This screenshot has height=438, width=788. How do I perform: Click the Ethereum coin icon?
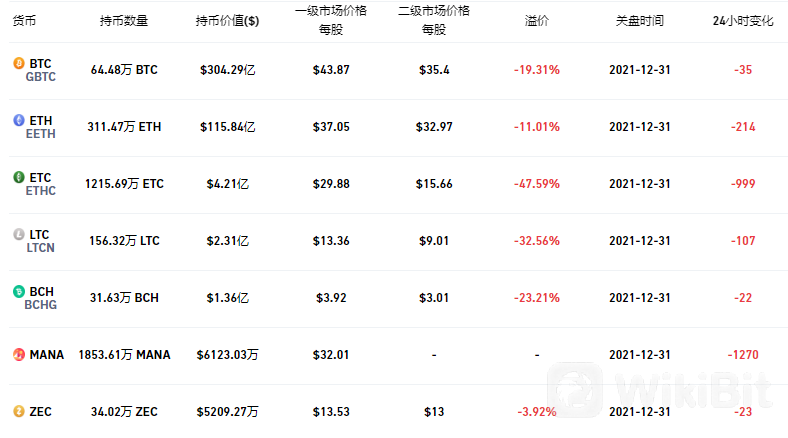[19, 120]
